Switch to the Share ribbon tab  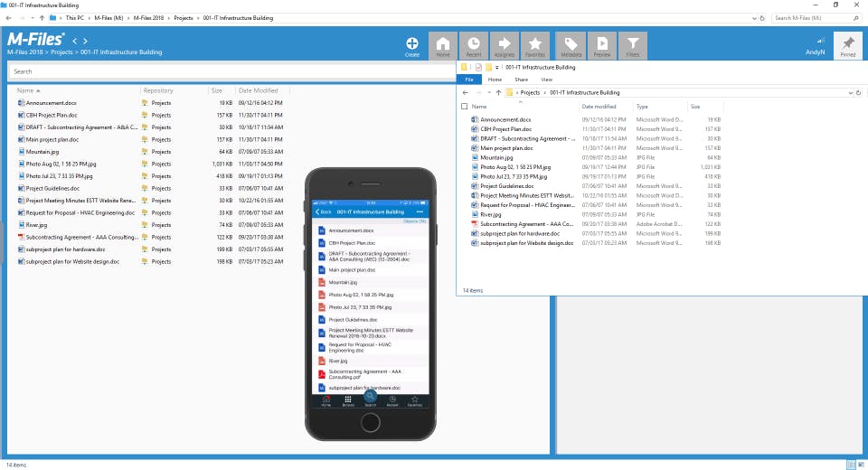click(x=521, y=80)
